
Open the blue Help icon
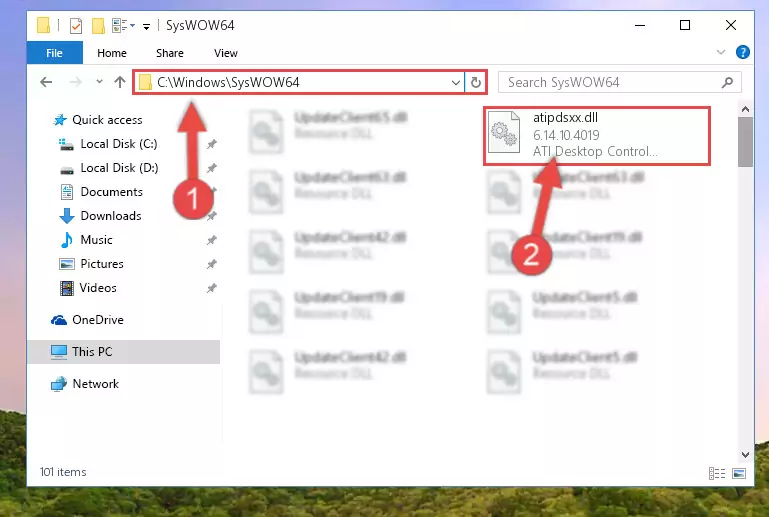pyautogui.click(x=743, y=52)
